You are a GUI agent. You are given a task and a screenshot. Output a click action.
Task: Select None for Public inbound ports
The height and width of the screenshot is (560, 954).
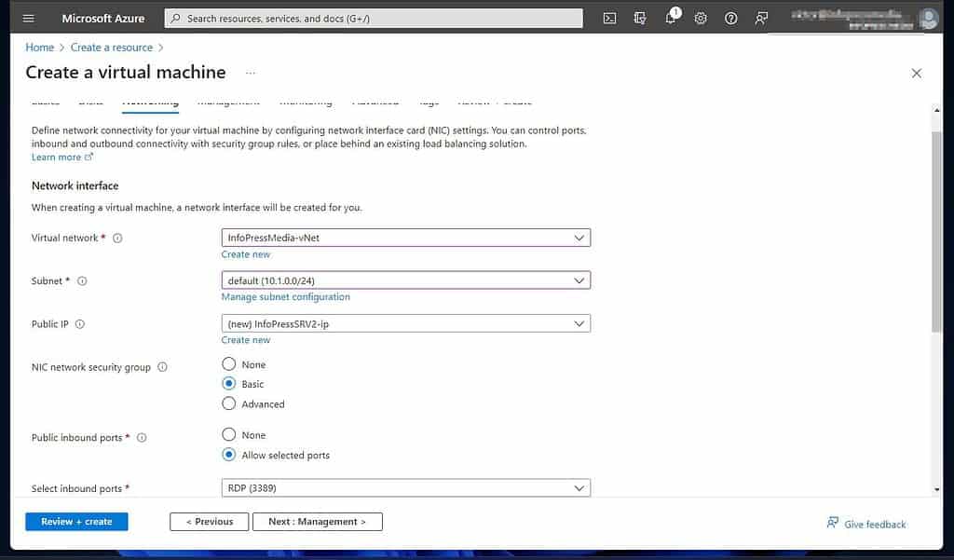point(229,434)
